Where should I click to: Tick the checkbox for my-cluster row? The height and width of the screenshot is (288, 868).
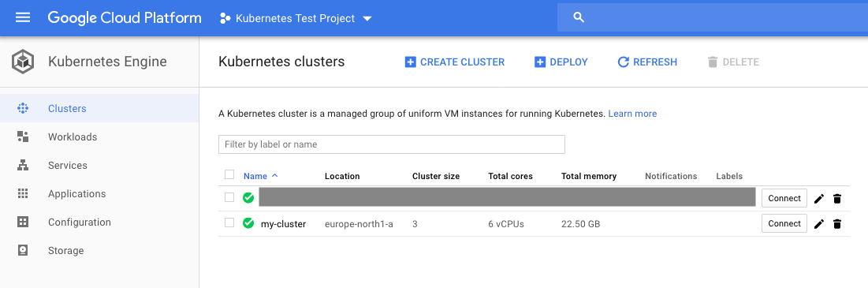pos(229,223)
